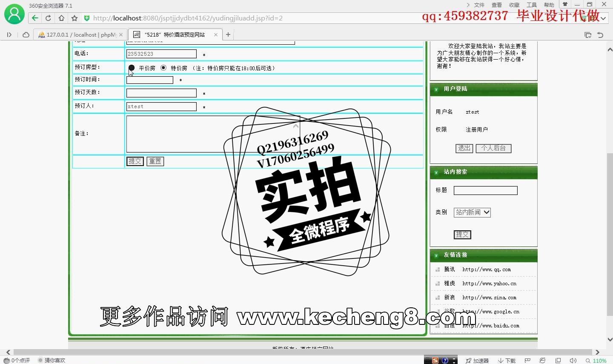
Task: Open 猜你喜欢 recommendations
Action: 52,360
